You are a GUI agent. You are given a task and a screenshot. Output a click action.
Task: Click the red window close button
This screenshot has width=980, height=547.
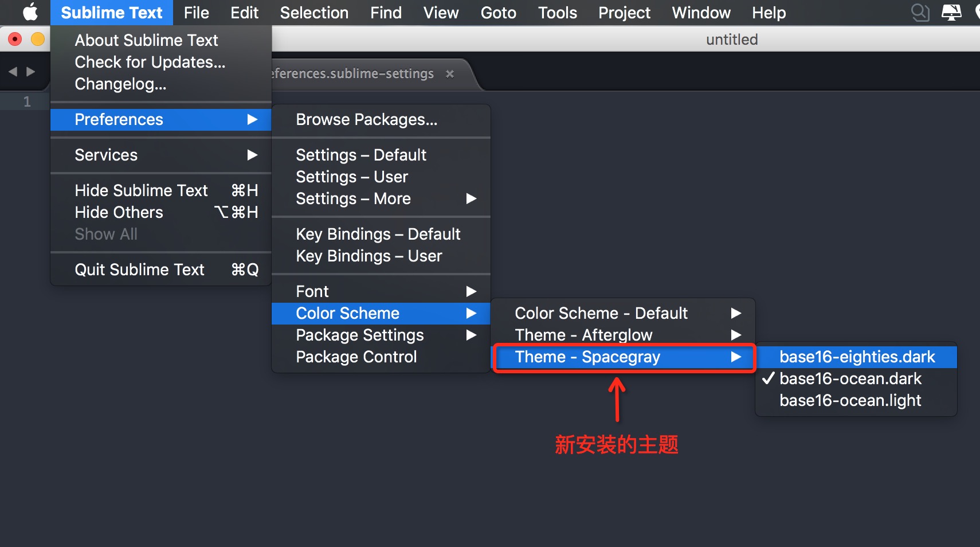click(15, 39)
